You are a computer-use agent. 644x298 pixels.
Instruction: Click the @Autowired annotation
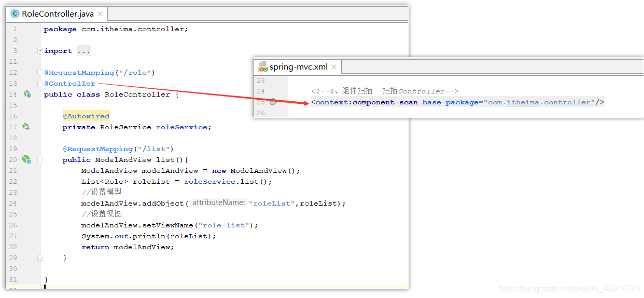pos(86,116)
